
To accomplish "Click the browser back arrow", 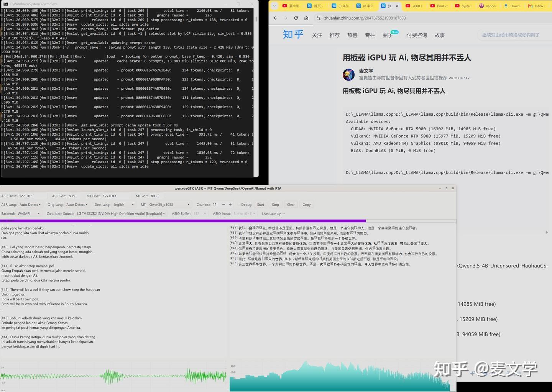I will (x=275, y=18).
